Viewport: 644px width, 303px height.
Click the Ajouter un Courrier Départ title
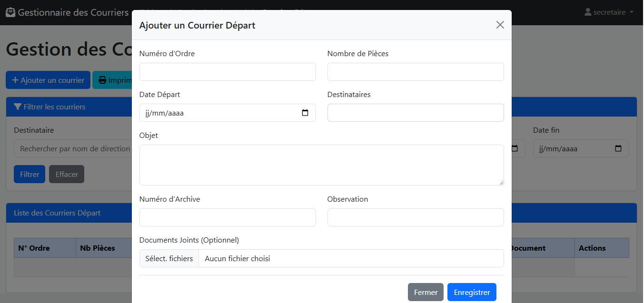point(197,25)
